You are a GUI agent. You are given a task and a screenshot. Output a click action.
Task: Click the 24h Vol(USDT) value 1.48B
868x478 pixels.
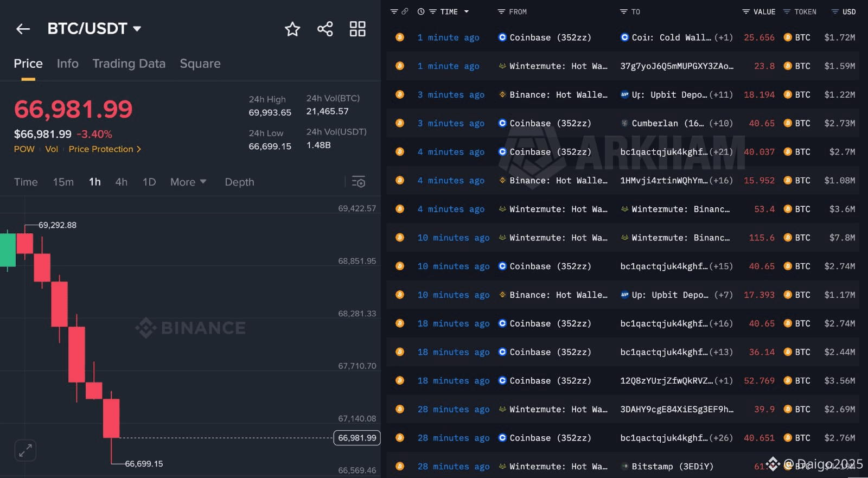(x=318, y=145)
